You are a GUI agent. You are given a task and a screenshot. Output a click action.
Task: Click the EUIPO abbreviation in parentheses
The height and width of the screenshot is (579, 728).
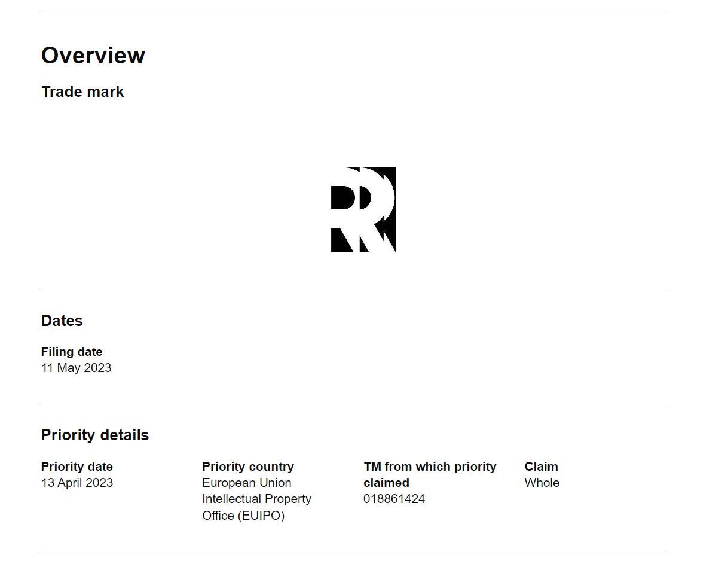point(261,516)
